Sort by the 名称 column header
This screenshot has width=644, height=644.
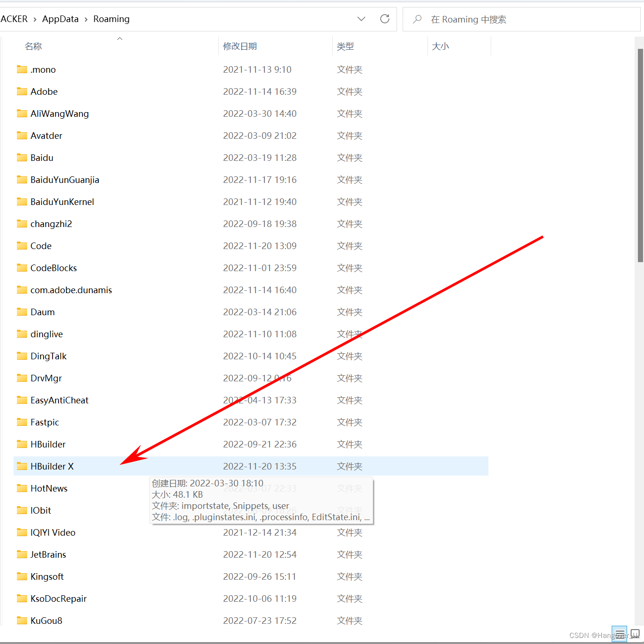[33, 46]
